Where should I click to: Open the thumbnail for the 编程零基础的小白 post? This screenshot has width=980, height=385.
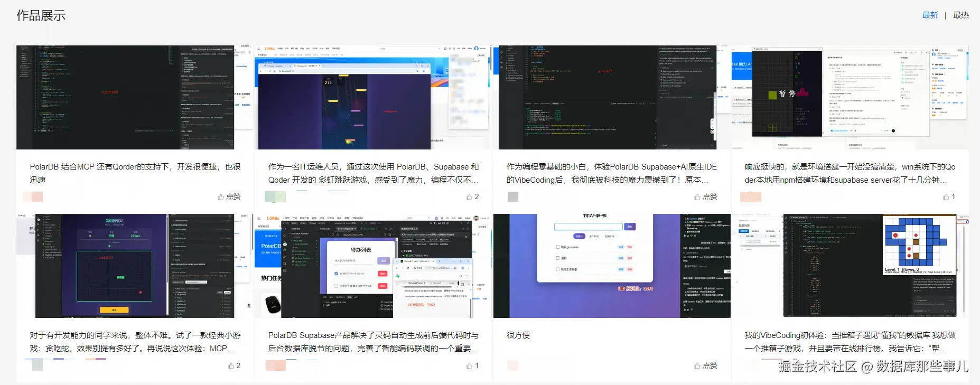(612, 97)
